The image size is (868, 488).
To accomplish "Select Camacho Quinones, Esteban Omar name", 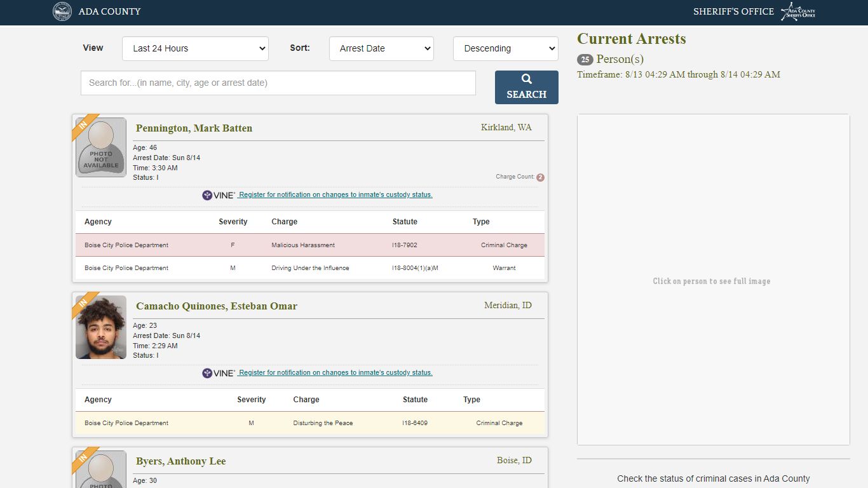I will 217,306.
